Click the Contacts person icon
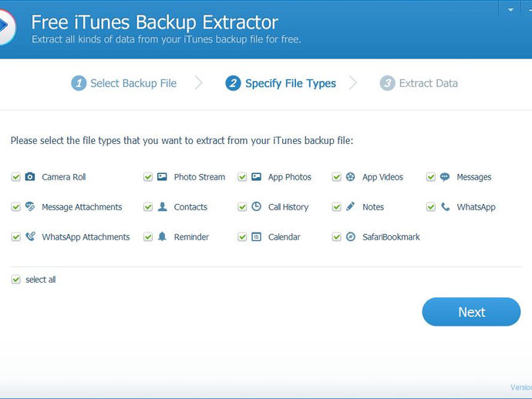Screen dimensions: 532x399 [162, 206]
